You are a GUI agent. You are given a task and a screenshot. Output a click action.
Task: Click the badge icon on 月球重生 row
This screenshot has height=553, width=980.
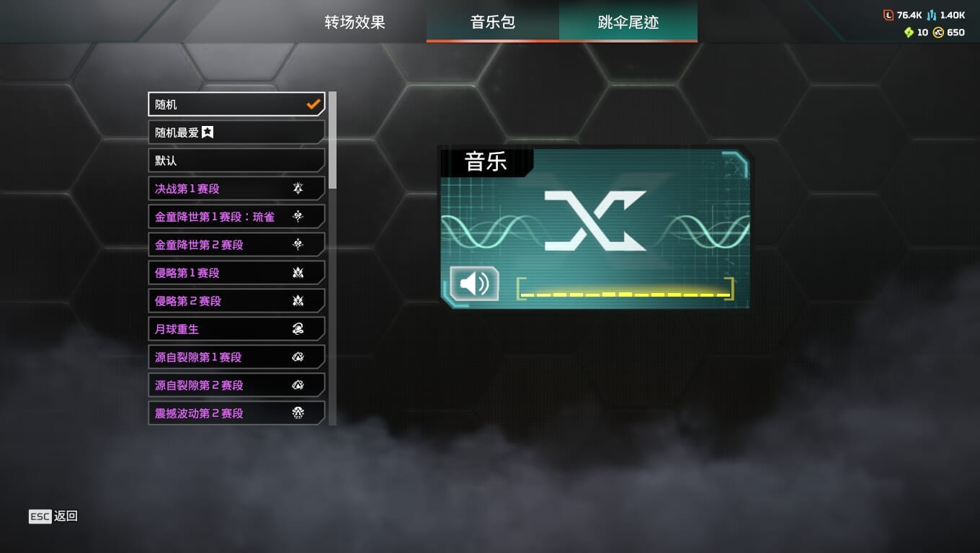click(x=298, y=329)
